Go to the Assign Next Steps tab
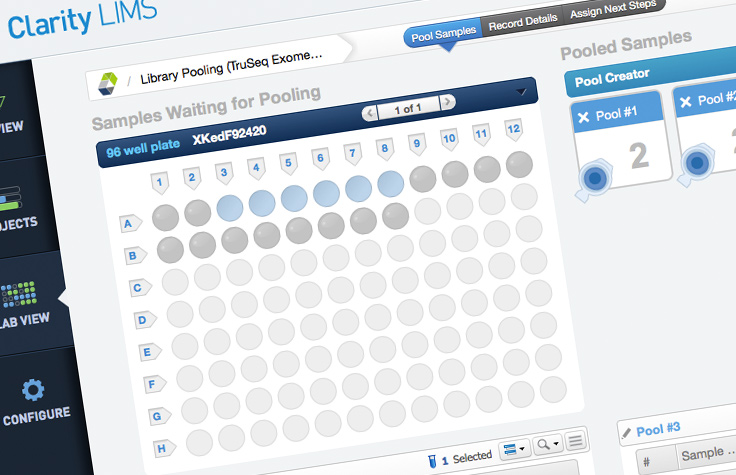 click(x=614, y=14)
